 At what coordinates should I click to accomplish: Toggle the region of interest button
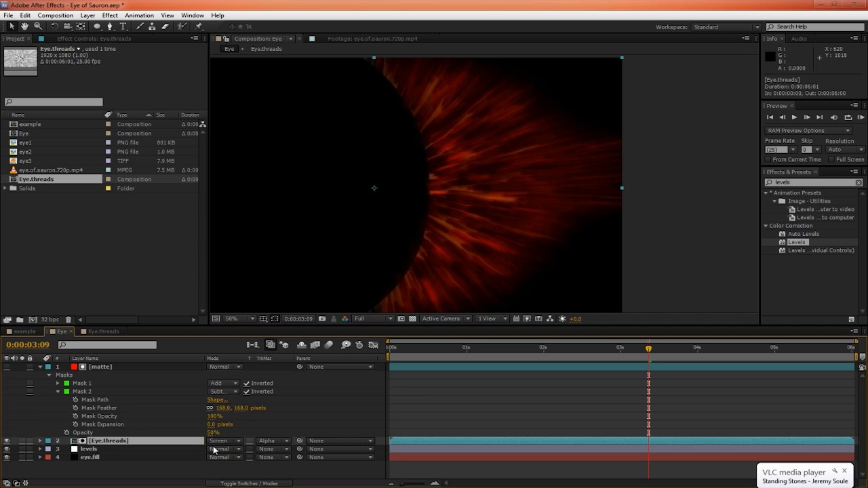(x=401, y=319)
